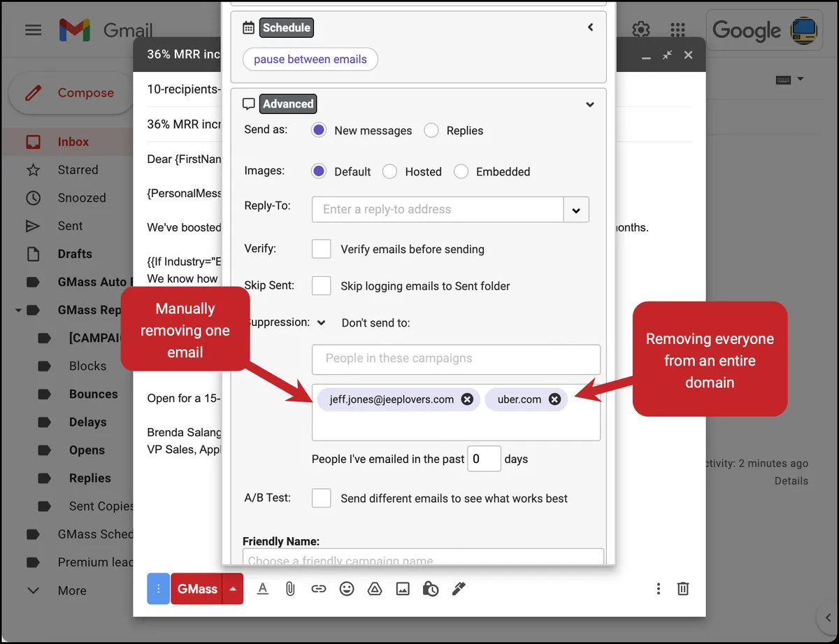Screen dimensions: 839x644
Task: Expand the Schedule section chevron
Action: click(x=590, y=27)
